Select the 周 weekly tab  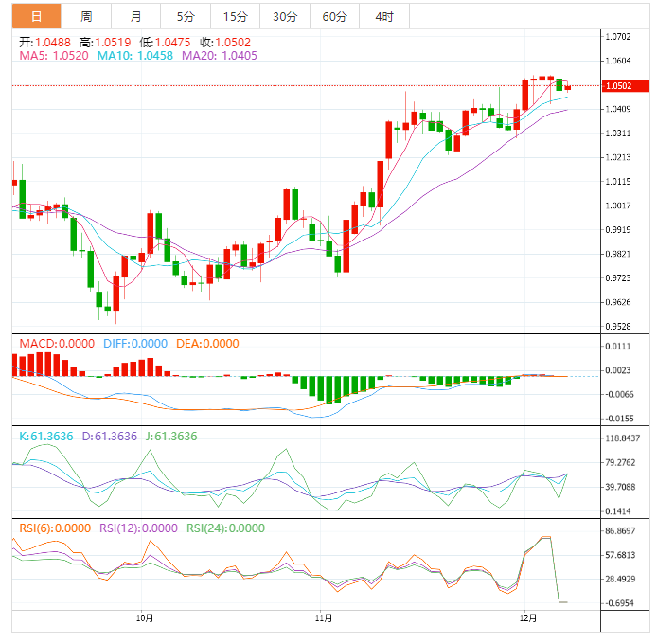click(86, 16)
